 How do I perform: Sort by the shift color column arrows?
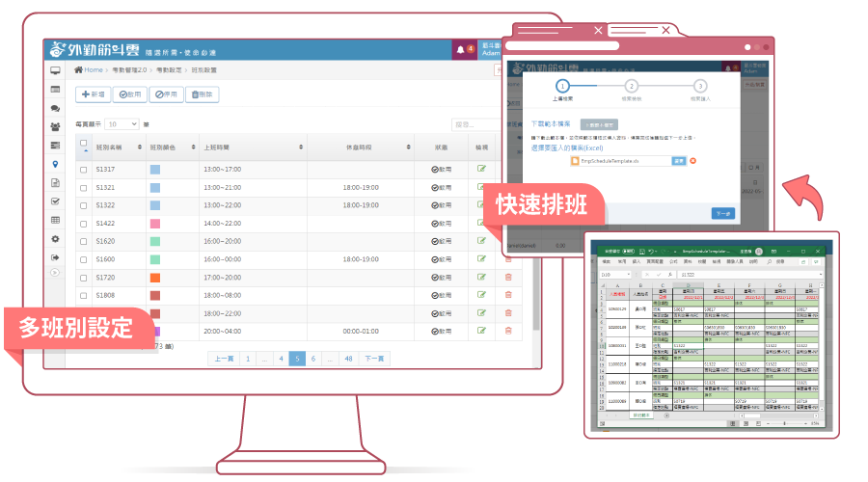point(193,147)
